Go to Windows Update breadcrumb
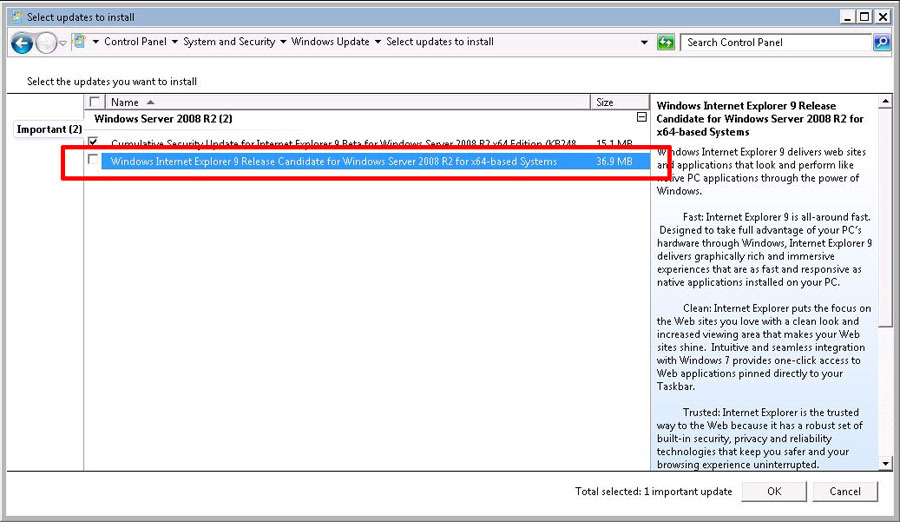The height and width of the screenshot is (522, 900). 330,41
